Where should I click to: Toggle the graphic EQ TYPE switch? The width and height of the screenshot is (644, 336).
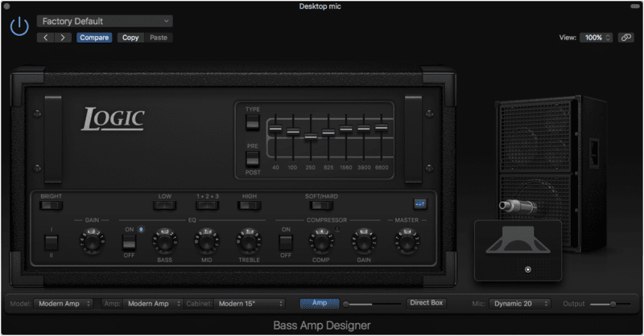(253, 123)
